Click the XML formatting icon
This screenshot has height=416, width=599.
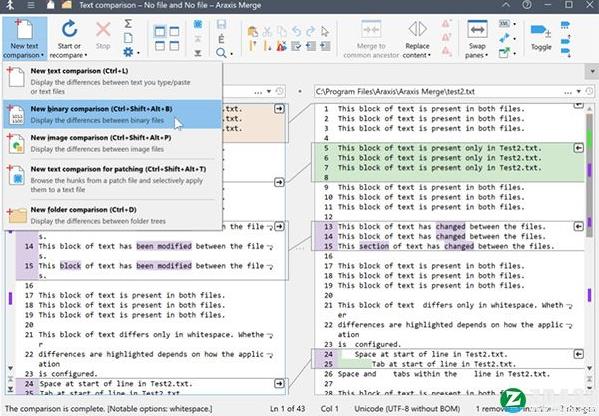(504, 24)
